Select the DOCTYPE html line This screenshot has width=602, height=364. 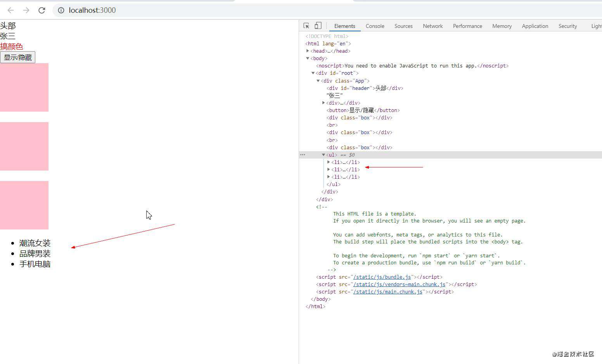point(327,36)
